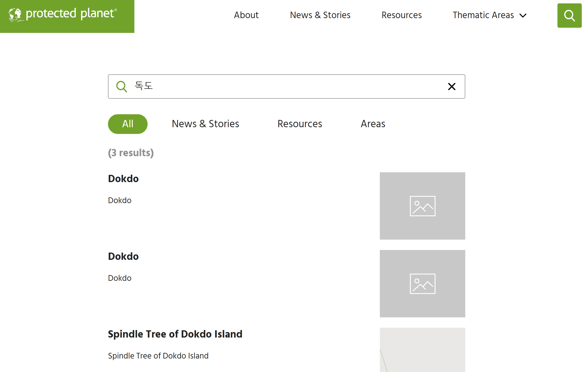Click inside the search text field
The height and width of the screenshot is (372, 588).
(285, 87)
